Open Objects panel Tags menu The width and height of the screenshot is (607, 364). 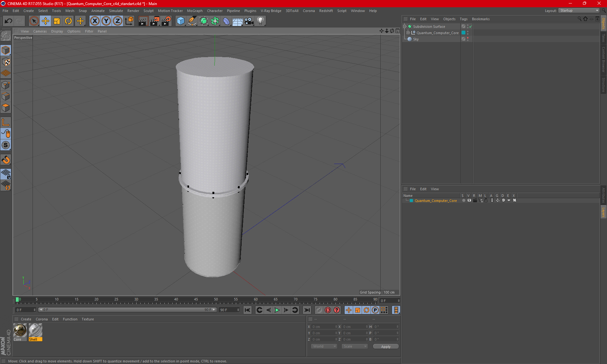click(463, 19)
